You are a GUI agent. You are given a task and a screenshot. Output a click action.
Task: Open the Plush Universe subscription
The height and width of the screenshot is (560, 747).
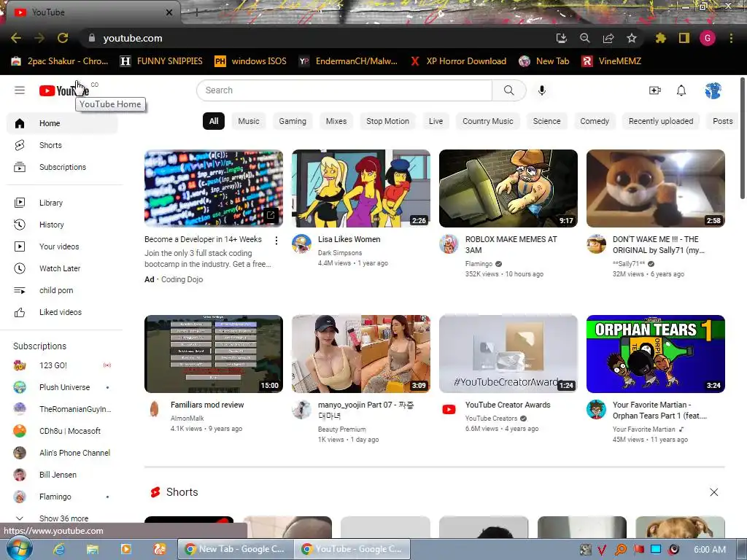(62, 387)
